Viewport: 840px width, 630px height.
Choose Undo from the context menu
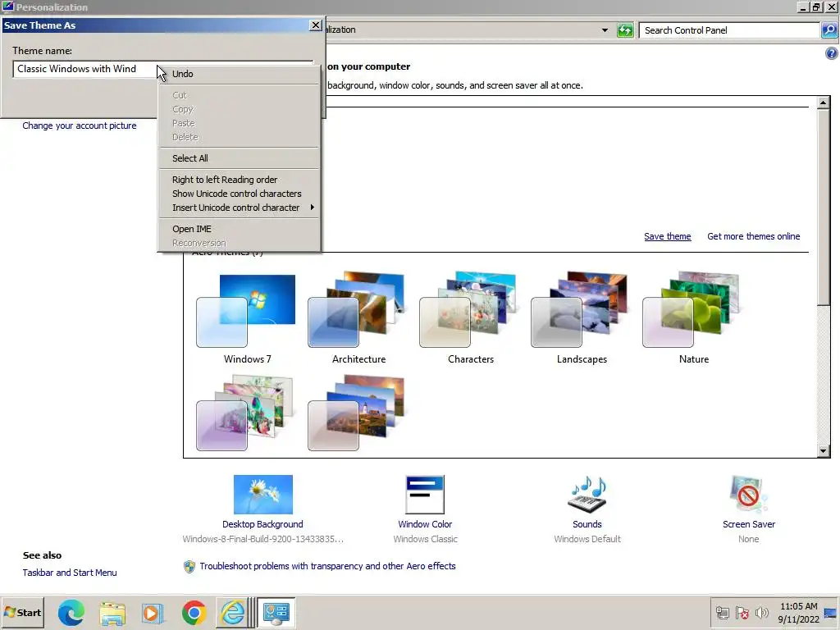[239, 74]
